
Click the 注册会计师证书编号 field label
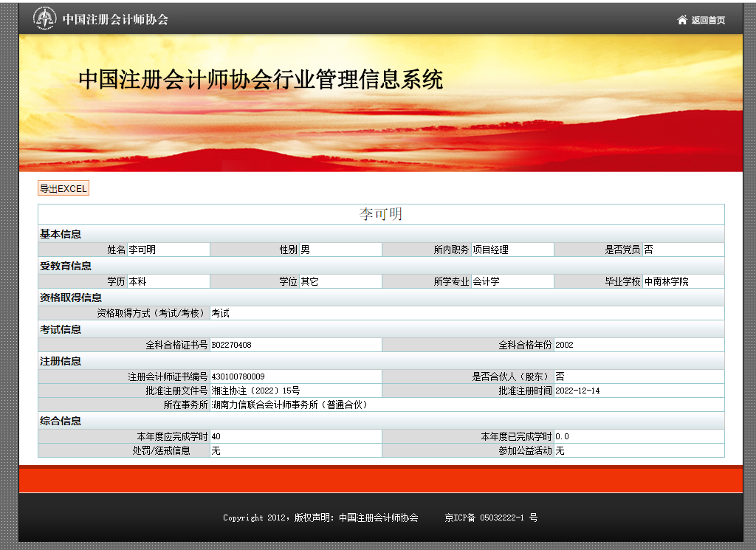pos(168,377)
